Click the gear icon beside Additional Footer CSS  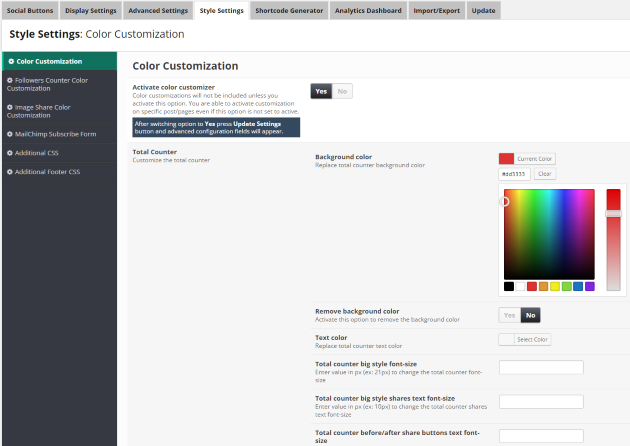[x=10, y=172]
